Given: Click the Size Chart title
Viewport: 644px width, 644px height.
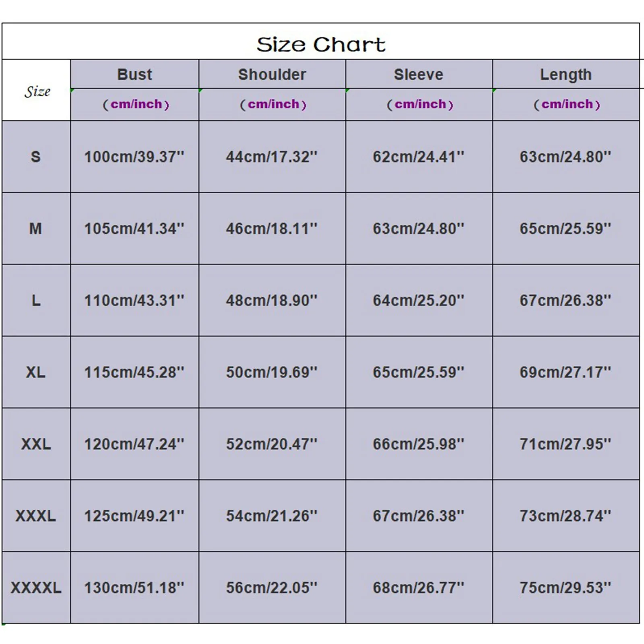Looking at the screenshot, I should click(321, 44).
